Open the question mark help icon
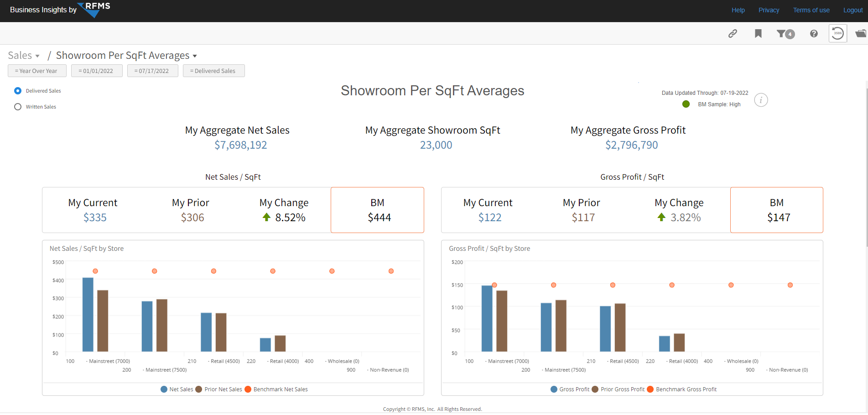This screenshot has width=868, height=415. 814,33
